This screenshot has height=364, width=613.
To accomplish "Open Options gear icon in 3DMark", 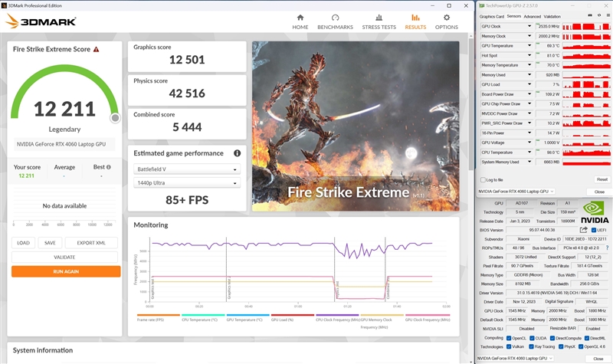I will point(446,17).
